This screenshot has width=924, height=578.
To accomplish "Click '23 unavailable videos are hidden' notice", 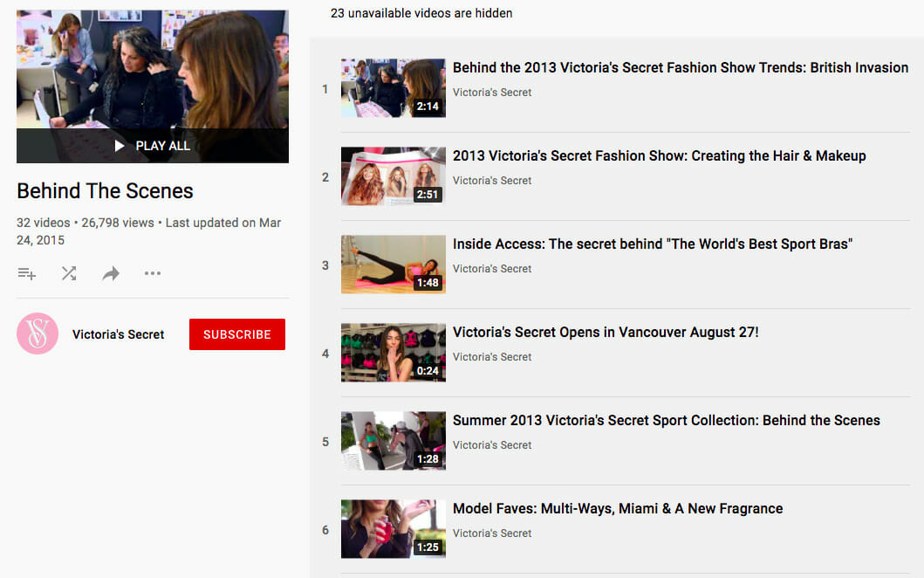I will click(421, 13).
